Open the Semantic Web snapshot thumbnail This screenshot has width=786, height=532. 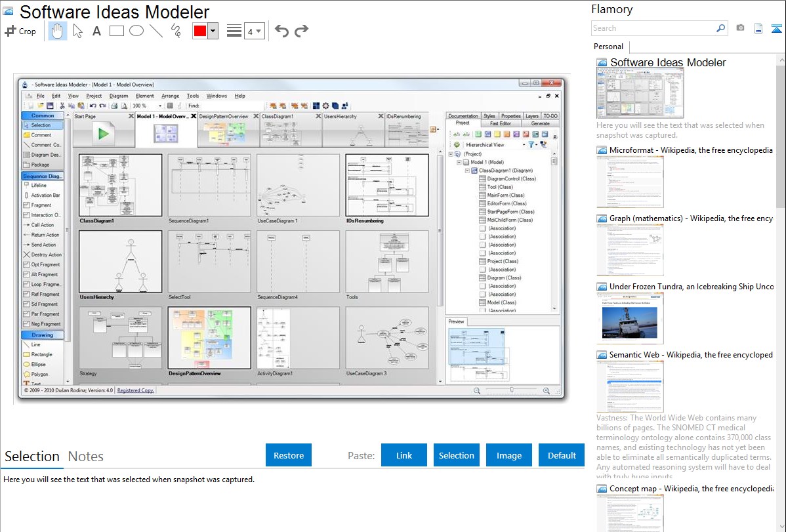pos(630,386)
